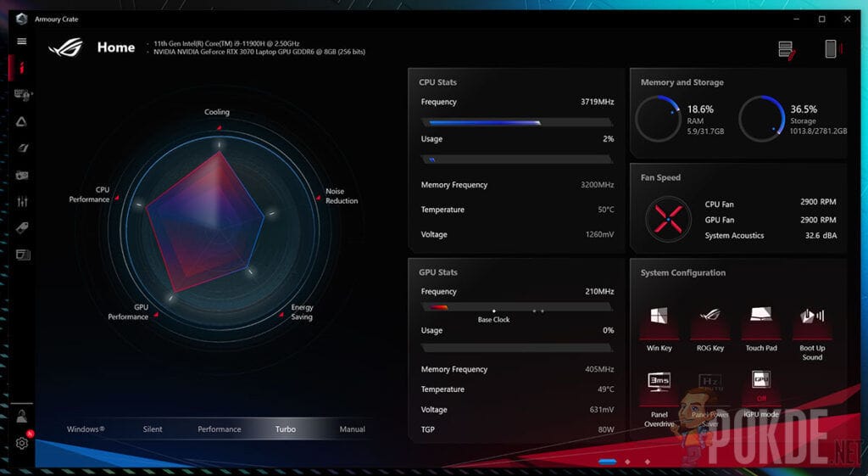Click the Energy Saving radar label
Screen dimensions: 868x476
[303, 312]
